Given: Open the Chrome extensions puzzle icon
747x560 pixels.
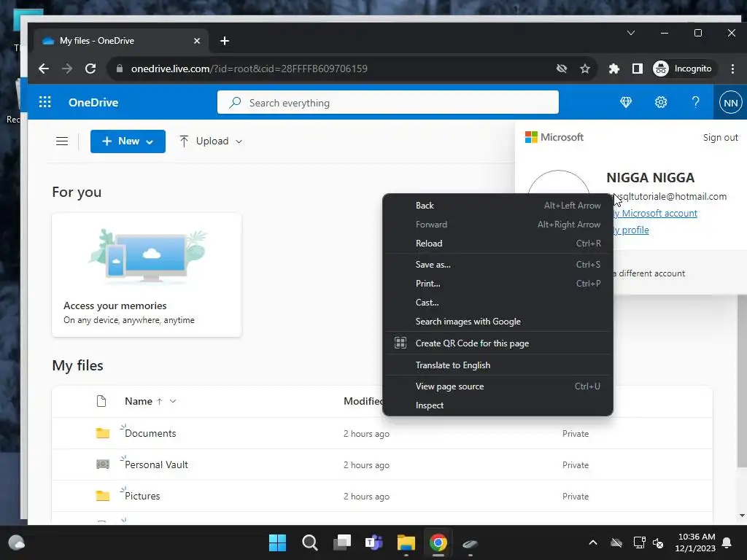Looking at the screenshot, I should point(614,69).
